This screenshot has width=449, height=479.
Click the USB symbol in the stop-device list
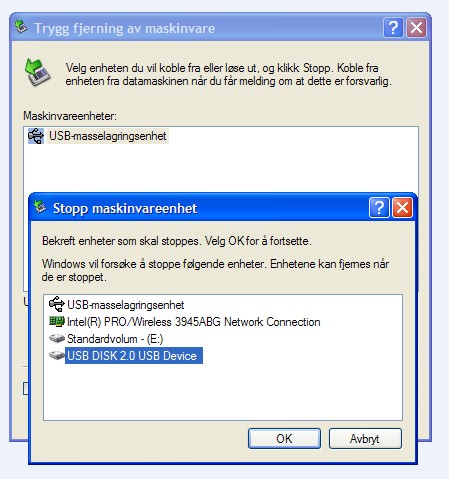[x=57, y=304]
